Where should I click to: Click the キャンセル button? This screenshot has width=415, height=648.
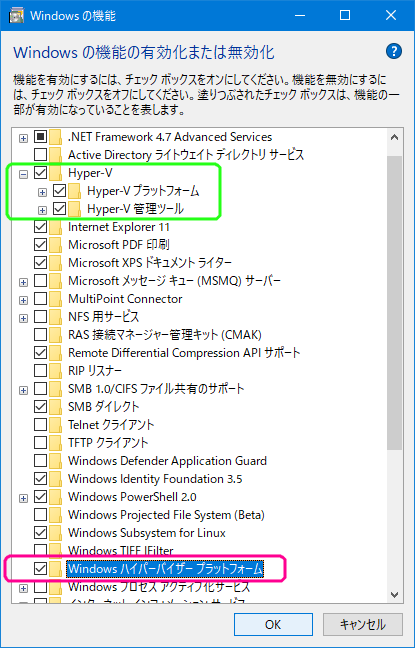(x=363, y=624)
